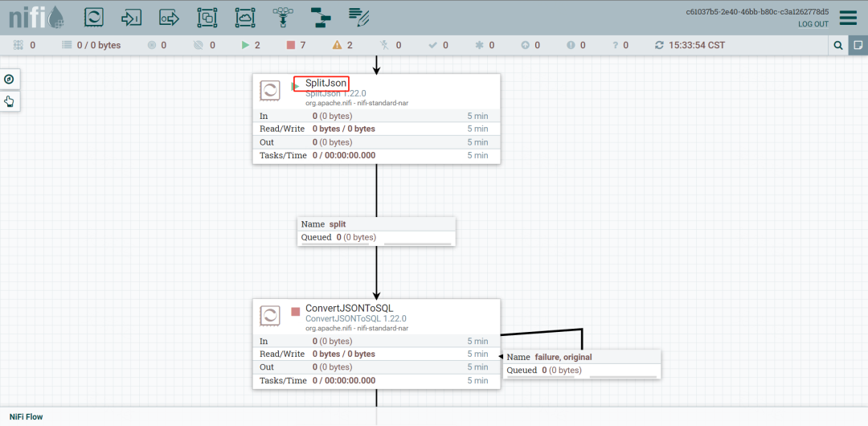Click the running components green arrow
Screen dimensions: 868x426
(x=246, y=45)
